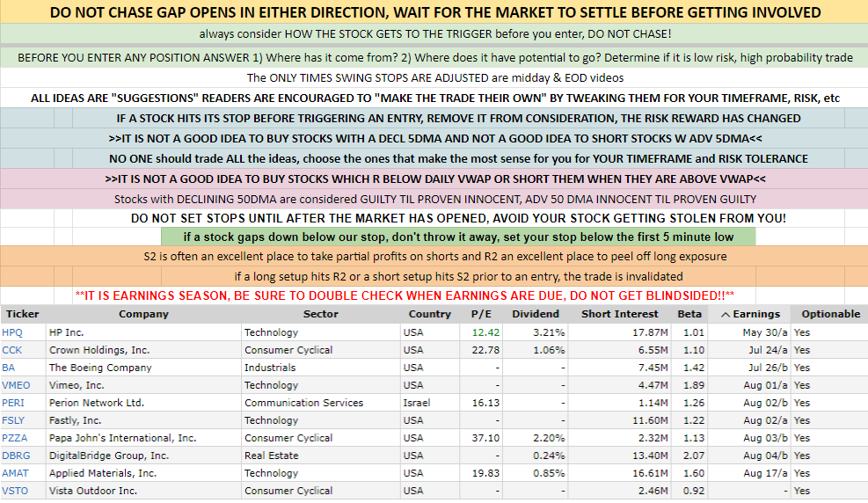
Task: Sort by Dividend column header
Action: tap(536, 314)
